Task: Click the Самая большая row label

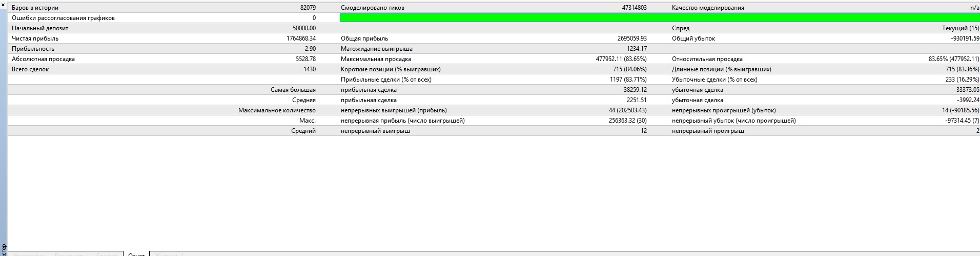Action: (293, 90)
